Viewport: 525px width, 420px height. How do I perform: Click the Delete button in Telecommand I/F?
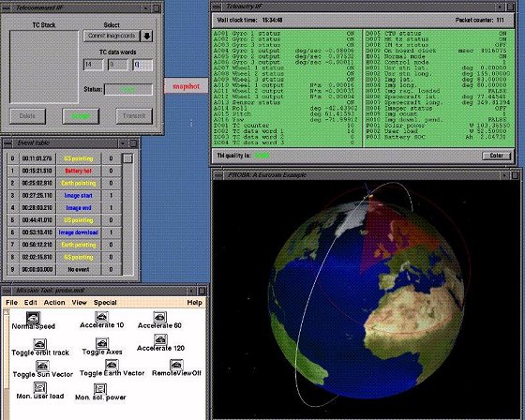[27, 116]
